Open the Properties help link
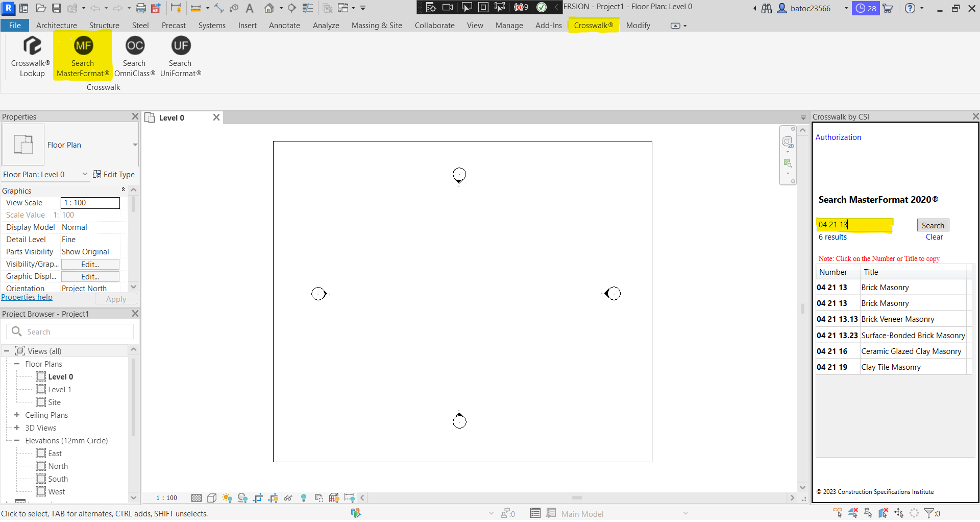This screenshot has width=980, height=522. [27, 297]
